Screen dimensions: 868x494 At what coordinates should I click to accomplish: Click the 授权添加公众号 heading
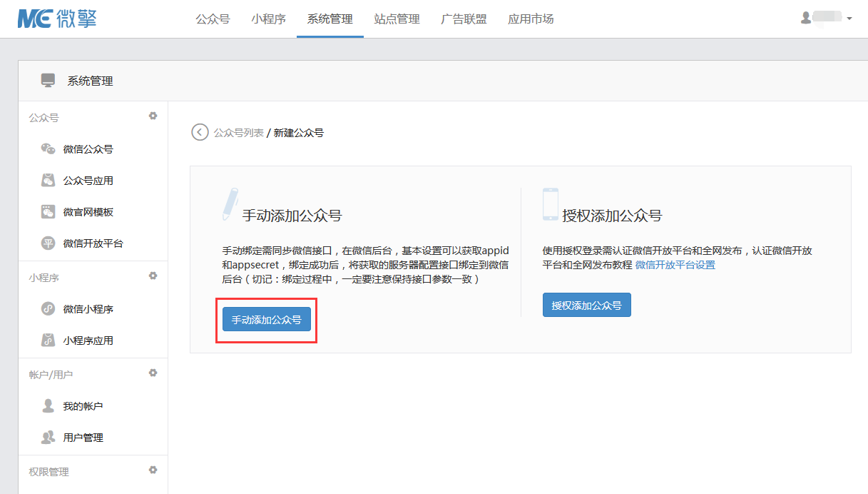point(612,215)
